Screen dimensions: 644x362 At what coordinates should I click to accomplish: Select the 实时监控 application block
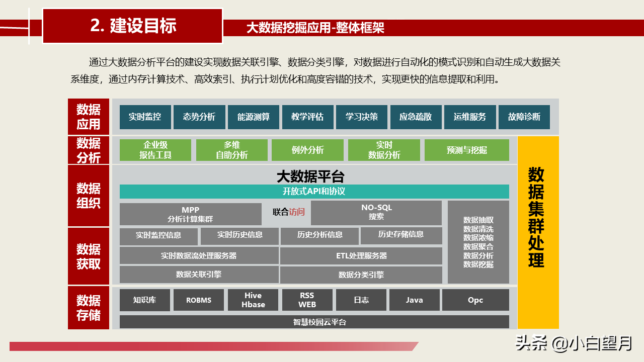click(x=145, y=117)
